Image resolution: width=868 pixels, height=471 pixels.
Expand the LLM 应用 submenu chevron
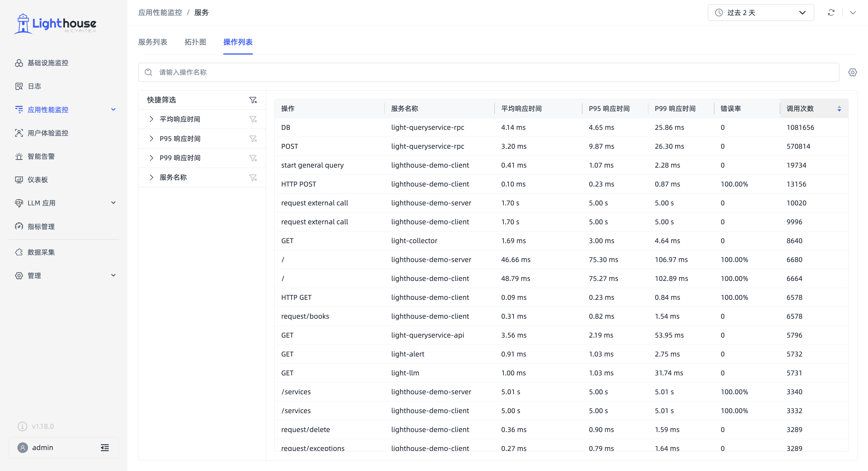coord(114,203)
